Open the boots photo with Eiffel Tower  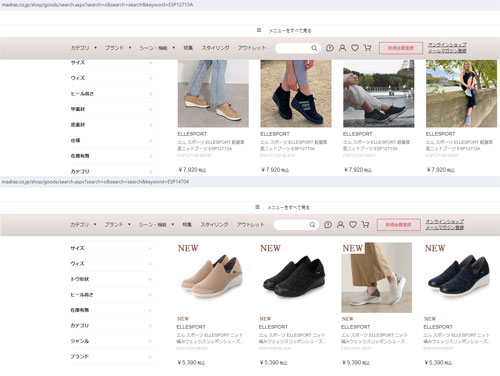coord(379,94)
